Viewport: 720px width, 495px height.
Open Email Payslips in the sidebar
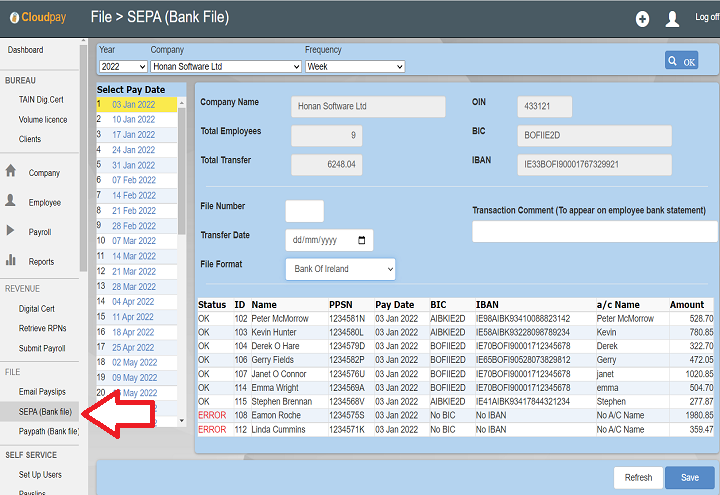(x=41, y=391)
